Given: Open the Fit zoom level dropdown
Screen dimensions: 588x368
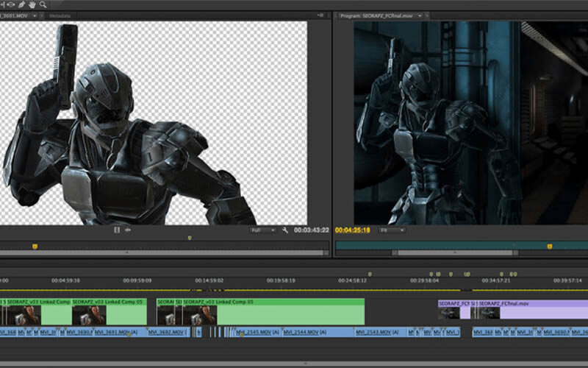Looking at the screenshot, I should point(392,230).
